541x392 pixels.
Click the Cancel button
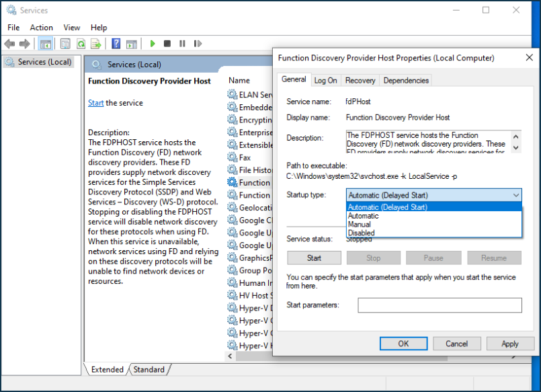click(456, 344)
